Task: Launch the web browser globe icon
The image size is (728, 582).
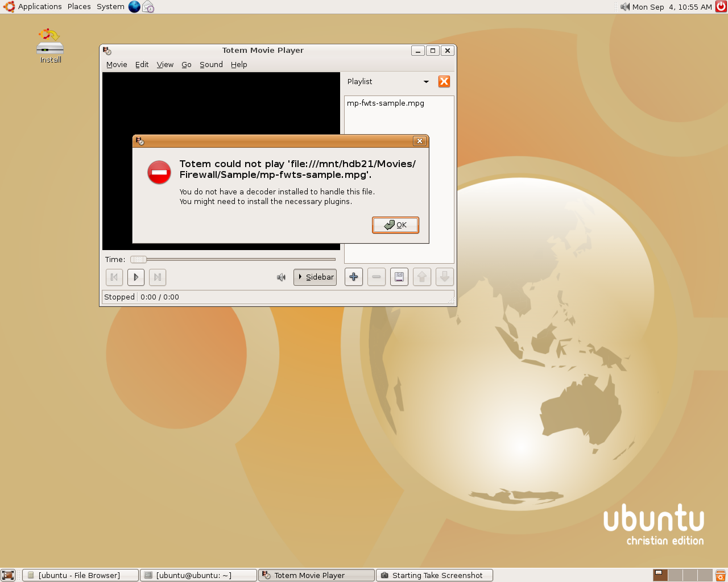Action: point(134,7)
